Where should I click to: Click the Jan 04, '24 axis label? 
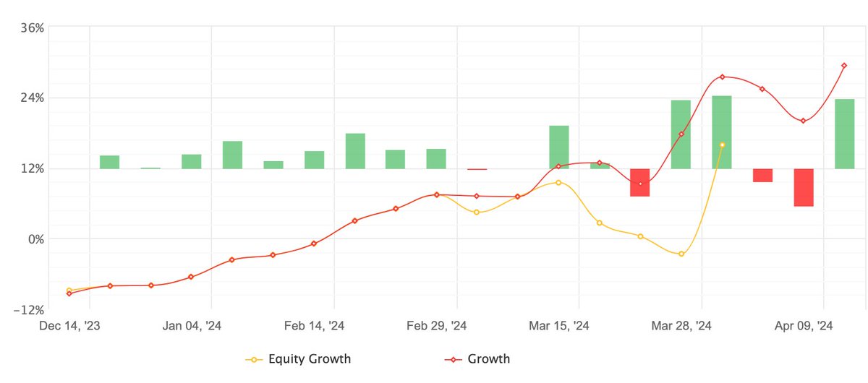tap(192, 327)
